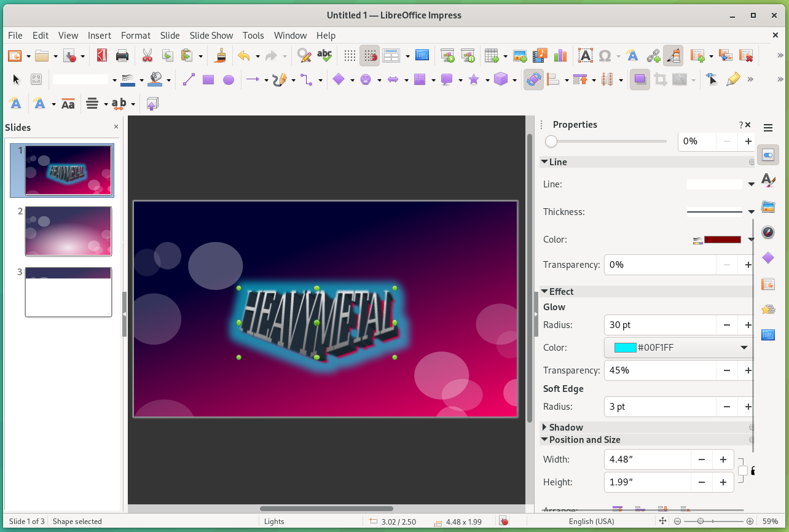Activate the Fontwork tool
Screen dimensions: 789x532
[x=632, y=55]
